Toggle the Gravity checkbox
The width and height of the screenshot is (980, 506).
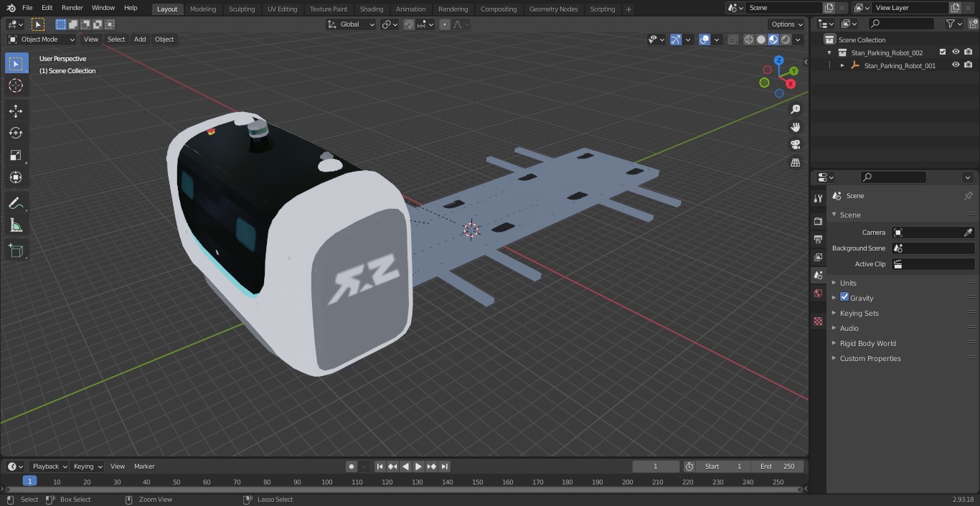(x=844, y=297)
